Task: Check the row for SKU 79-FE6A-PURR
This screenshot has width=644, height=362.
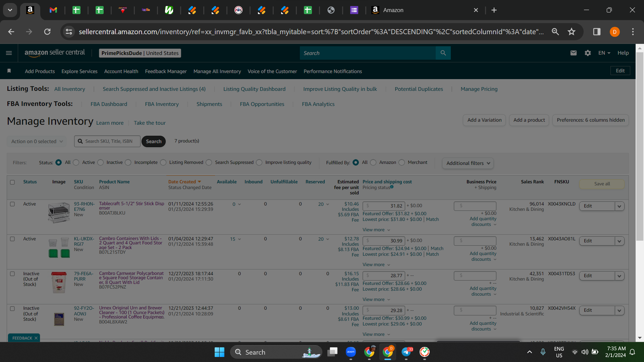Action: pyautogui.click(x=12, y=274)
